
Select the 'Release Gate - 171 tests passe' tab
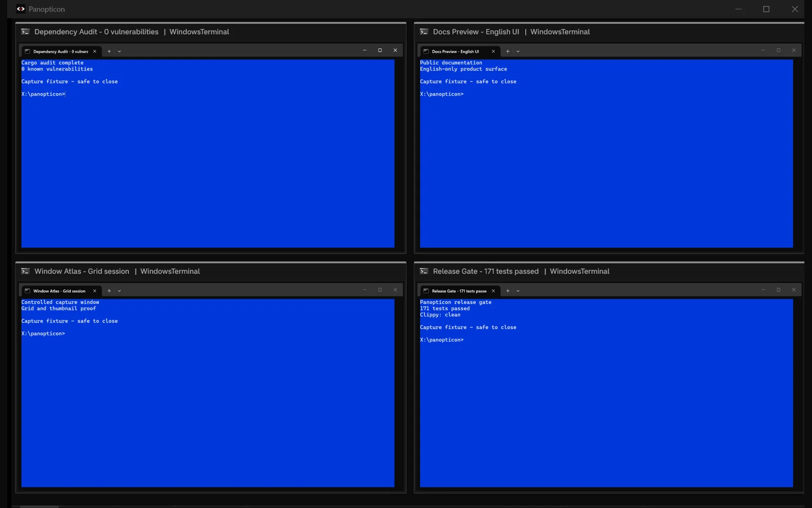point(459,291)
